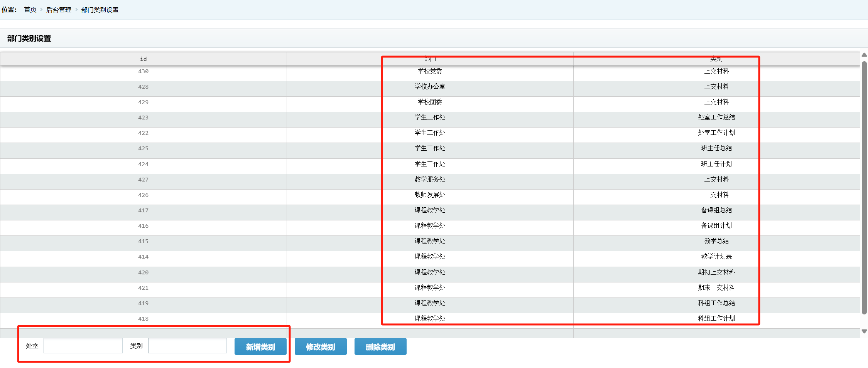Select row with id 425
Viewport: 868px width, 368px height.
(x=430, y=150)
